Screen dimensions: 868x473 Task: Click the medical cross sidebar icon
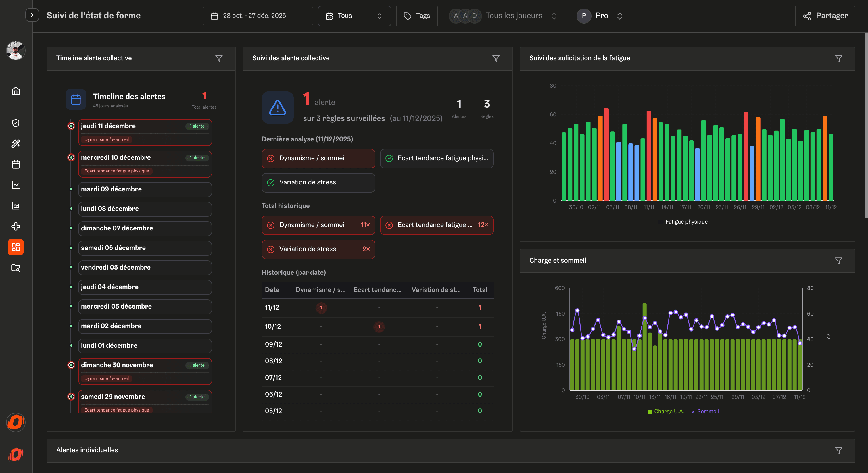pos(16,226)
